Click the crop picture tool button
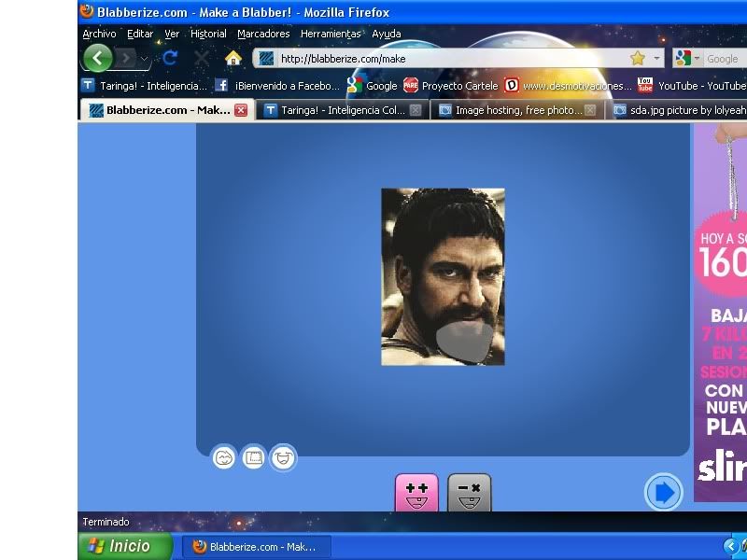This screenshot has height=560, width=747. point(253,458)
